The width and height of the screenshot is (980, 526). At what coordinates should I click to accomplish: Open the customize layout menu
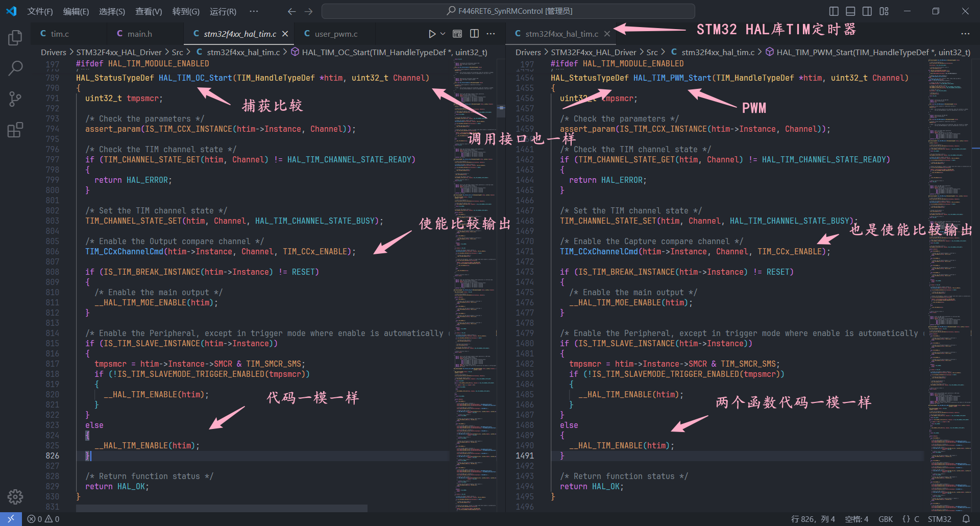pyautogui.click(x=884, y=11)
